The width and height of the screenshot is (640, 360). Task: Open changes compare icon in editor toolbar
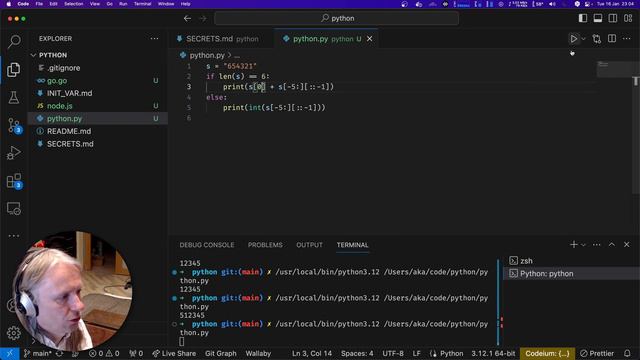pos(597,39)
